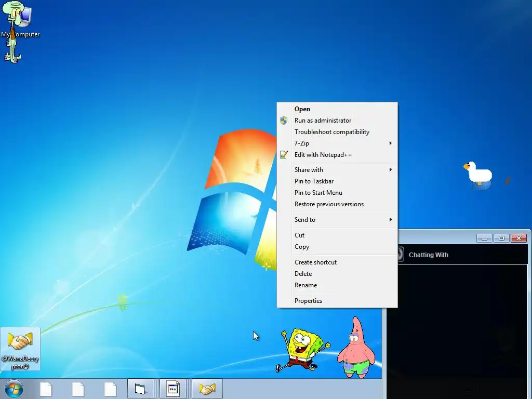Choose Restore previous versions
The height and width of the screenshot is (399, 532).
337,204
